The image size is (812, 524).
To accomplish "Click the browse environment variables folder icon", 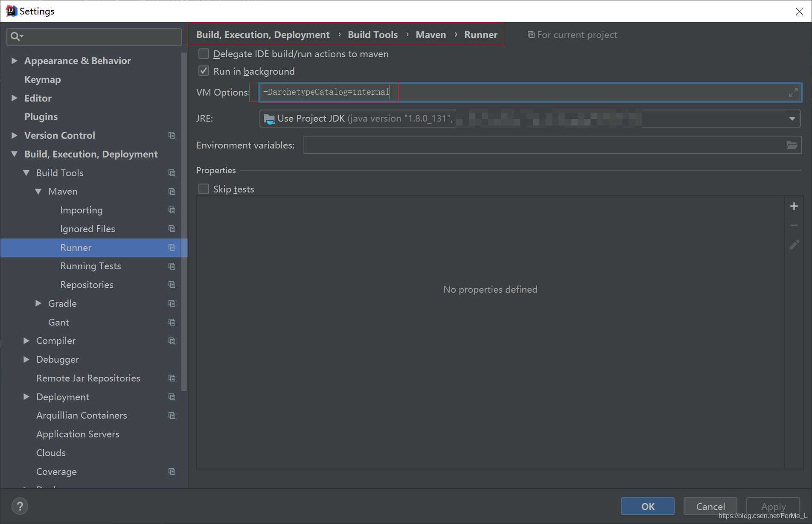I will pyautogui.click(x=792, y=145).
